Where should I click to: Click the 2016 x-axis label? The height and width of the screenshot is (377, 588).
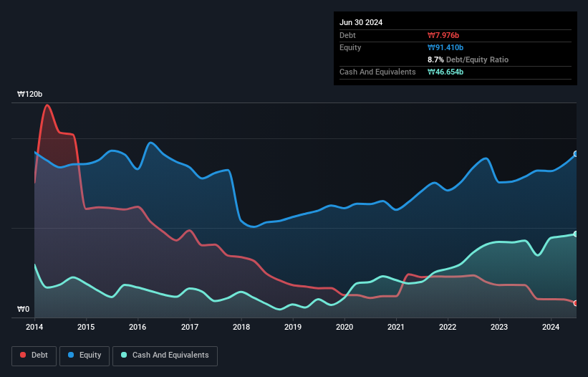click(138, 327)
